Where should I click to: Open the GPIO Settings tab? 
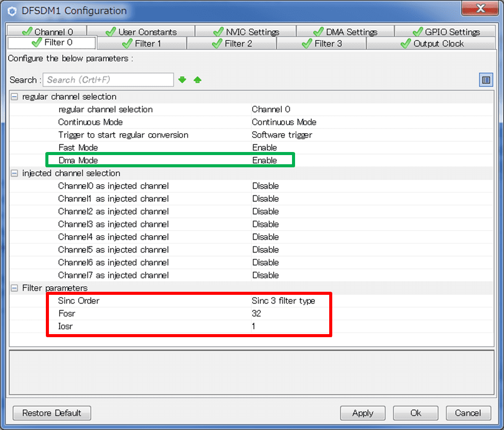(446, 32)
